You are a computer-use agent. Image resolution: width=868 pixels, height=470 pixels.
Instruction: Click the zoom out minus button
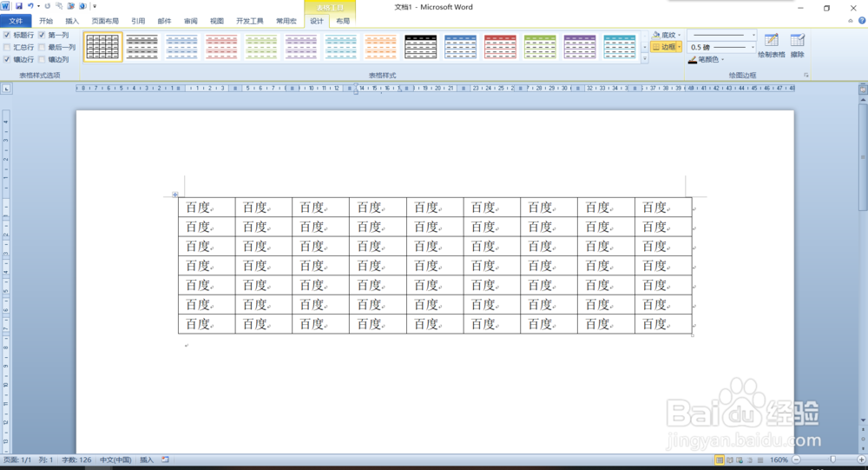pyautogui.click(x=796, y=460)
